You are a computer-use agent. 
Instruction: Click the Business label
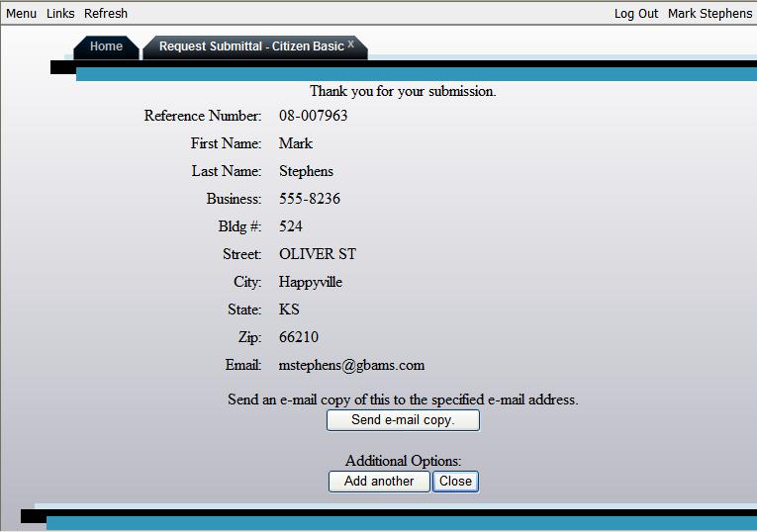(x=234, y=199)
